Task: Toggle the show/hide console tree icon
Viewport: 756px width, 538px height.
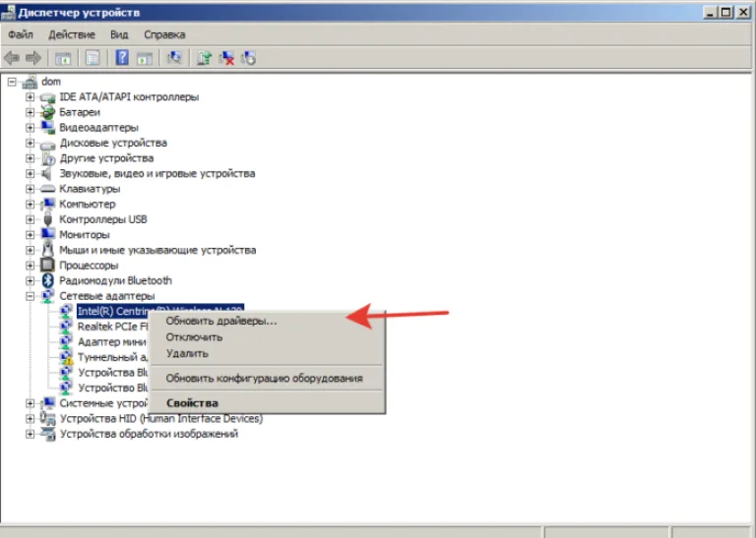Action: 63,58
